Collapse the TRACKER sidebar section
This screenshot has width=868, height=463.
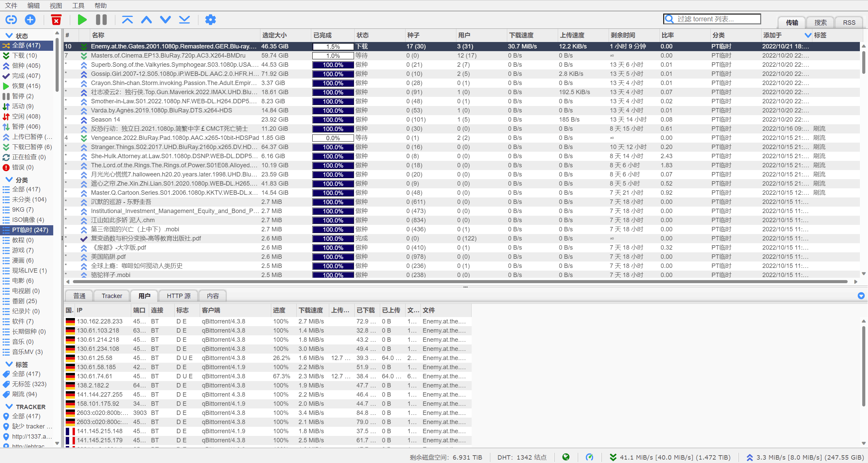(8, 406)
